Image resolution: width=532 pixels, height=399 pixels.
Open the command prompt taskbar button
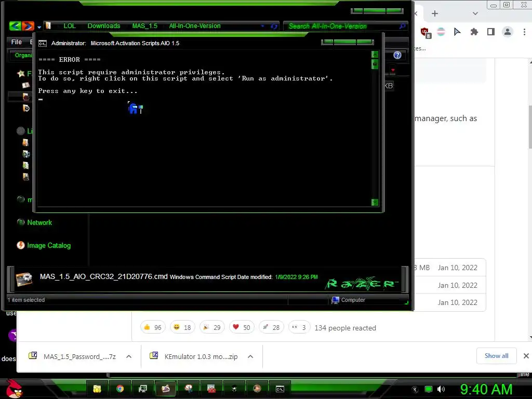[x=280, y=389]
